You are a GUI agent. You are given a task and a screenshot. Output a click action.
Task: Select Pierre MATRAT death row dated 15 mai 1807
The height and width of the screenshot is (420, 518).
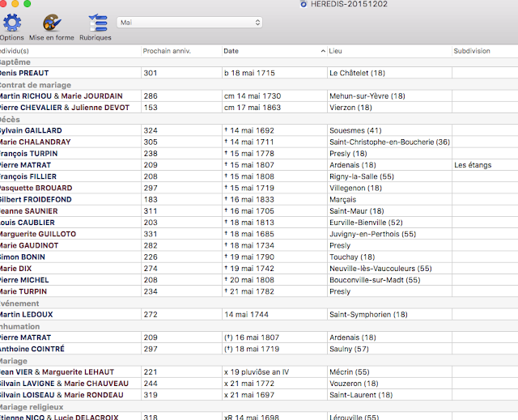[x=259, y=165]
